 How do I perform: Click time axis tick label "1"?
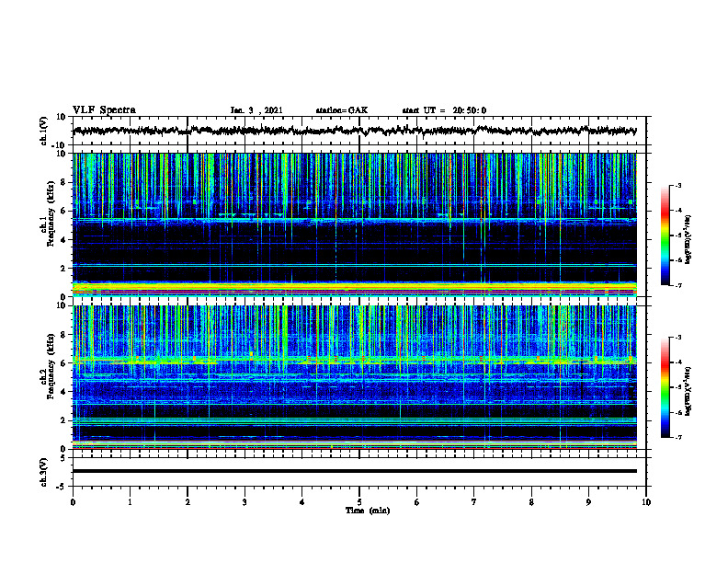point(130,502)
